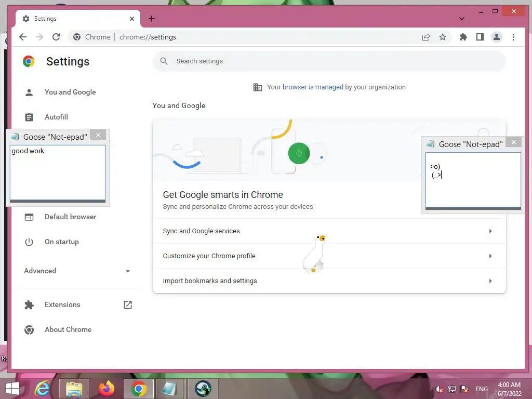Screen dimensions: 532x399
Task: Close the right Goose Not-epad with ASCII goose
Action: 514,142
